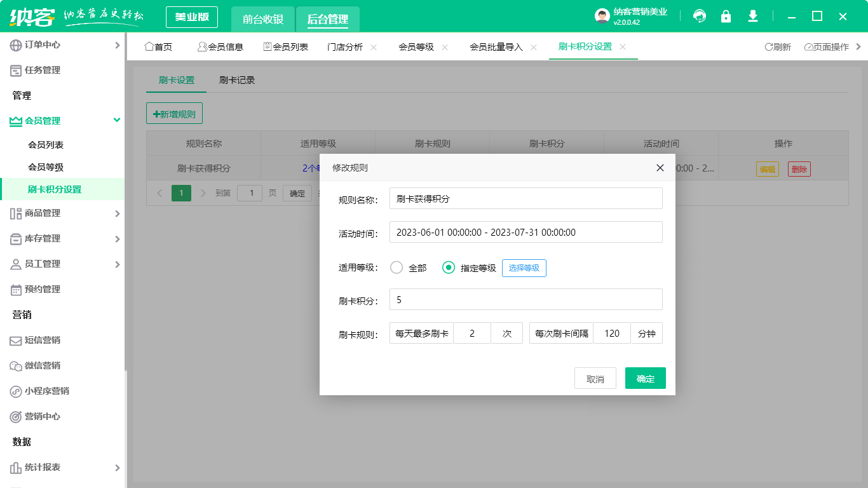Click the 纳客 logo
The width and height of the screenshot is (868, 488).
[x=32, y=17]
